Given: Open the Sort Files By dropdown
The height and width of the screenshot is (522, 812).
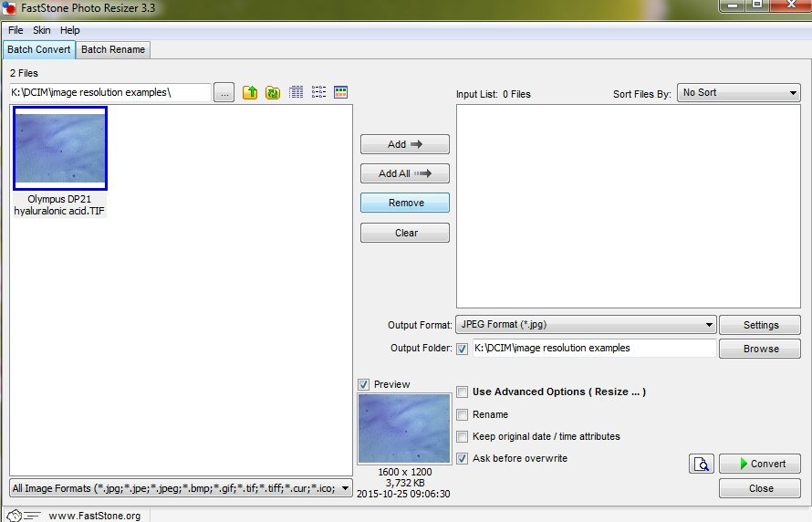Looking at the screenshot, I should [738, 93].
